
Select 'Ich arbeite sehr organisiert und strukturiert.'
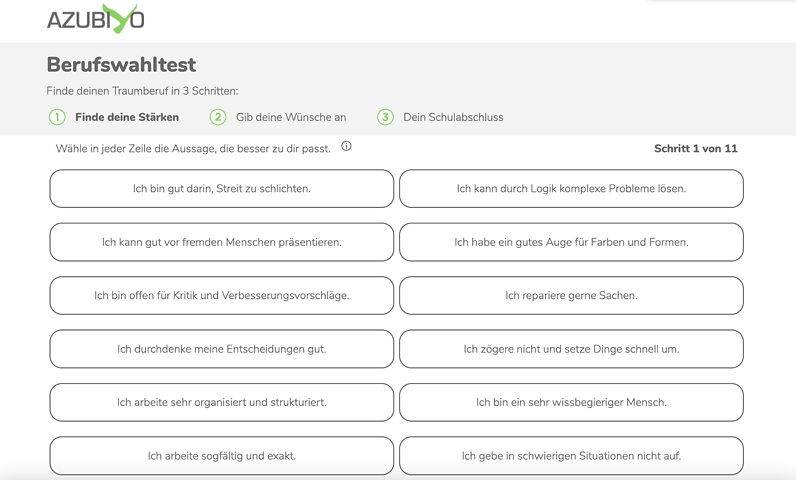click(222, 402)
